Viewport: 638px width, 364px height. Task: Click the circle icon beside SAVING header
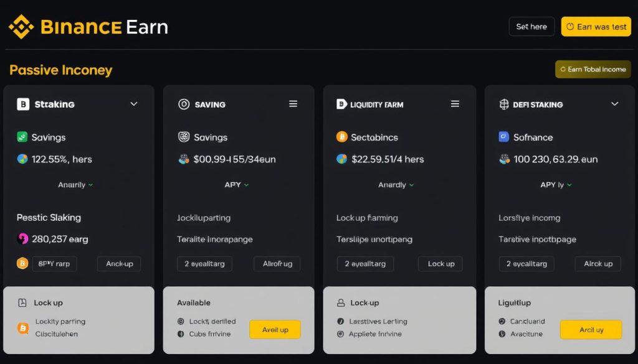[x=184, y=105]
